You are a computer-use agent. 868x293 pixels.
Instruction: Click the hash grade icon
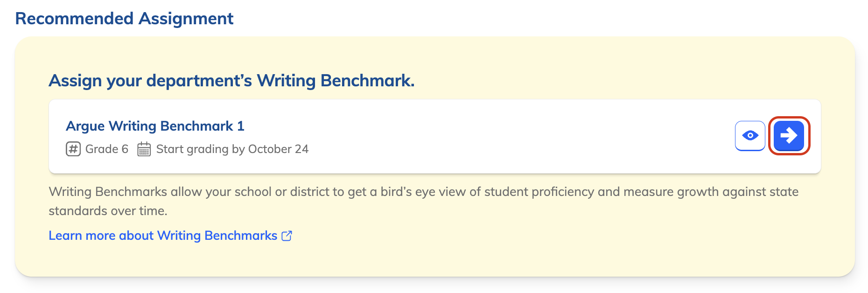tap(73, 149)
